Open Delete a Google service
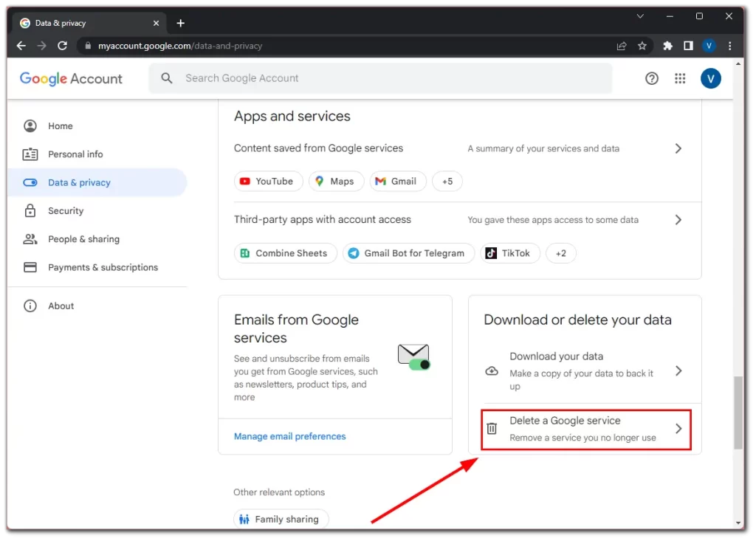The width and height of the screenshot is (756, 541). (585, 430)
